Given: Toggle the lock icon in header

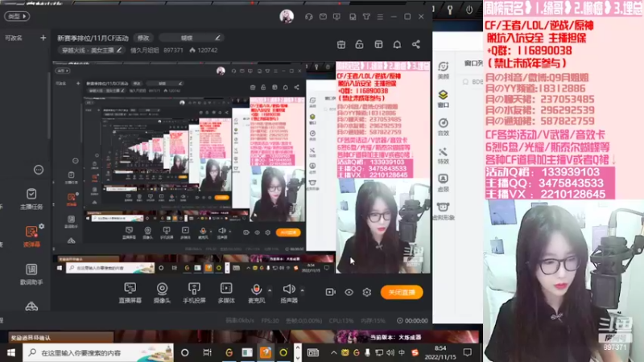Looking at the screenshot, I should click(359, 44).
